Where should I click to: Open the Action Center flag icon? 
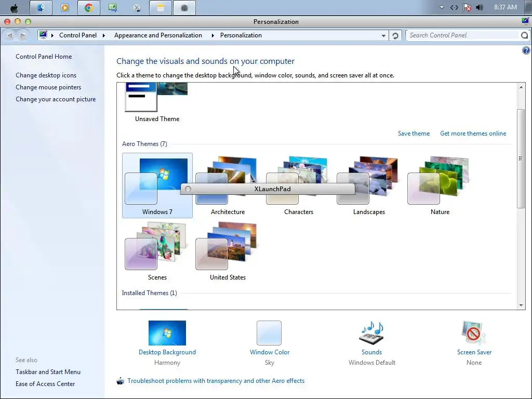click(467, 7)
